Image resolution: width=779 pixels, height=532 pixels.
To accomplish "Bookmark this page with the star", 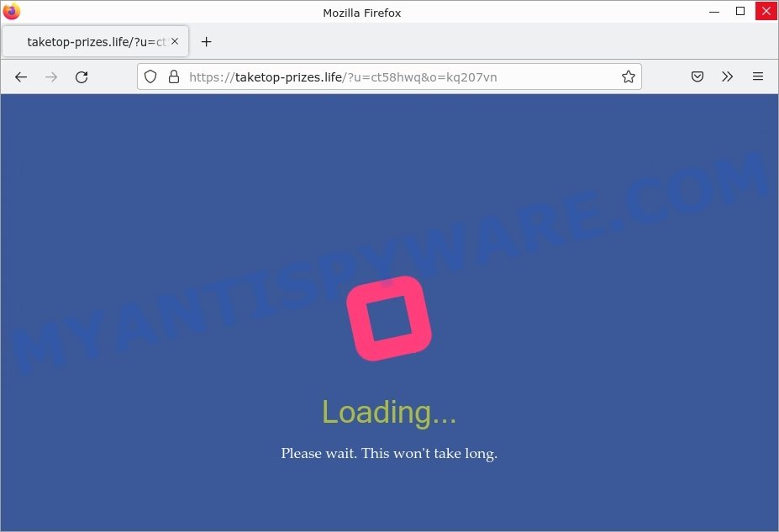I will point(628,76).
